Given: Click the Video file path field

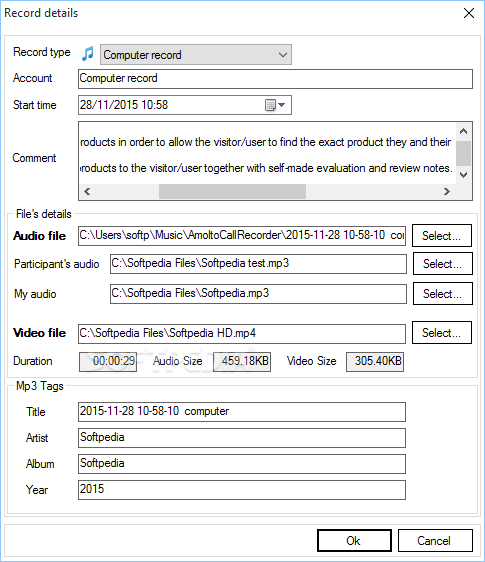Looking at the screenshot, I should (242, 334).
